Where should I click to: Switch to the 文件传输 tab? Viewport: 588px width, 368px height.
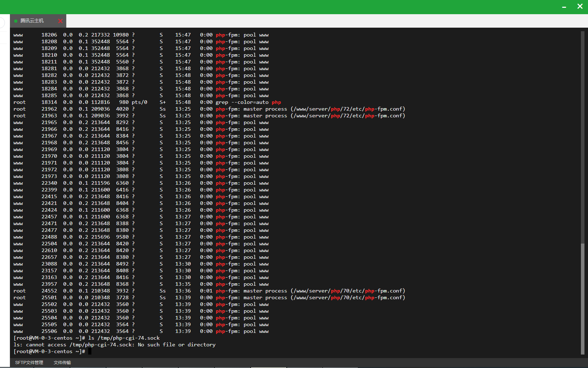click(x=62, y=362)
